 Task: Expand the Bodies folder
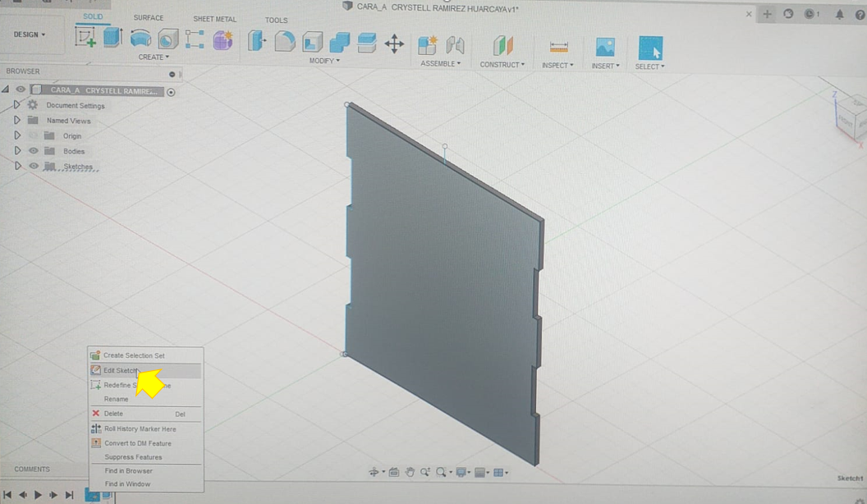click(17, 150)
